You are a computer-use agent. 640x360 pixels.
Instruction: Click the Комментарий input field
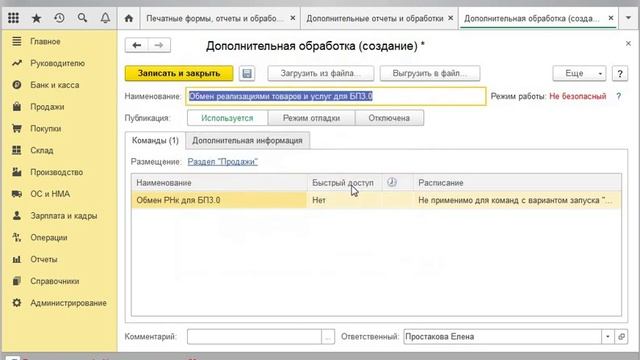coord(254,337)
